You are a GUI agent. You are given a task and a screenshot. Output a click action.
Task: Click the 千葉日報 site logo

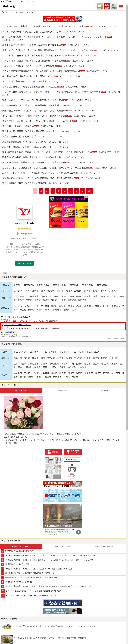coord(9,6)
